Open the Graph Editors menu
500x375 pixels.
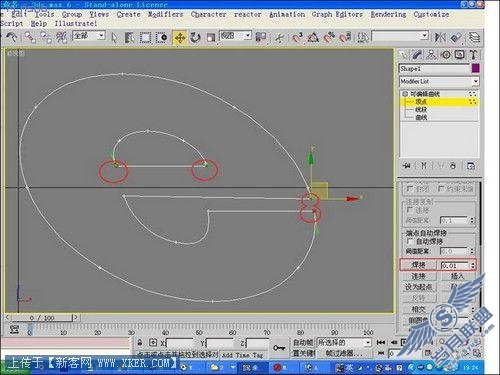(337, 14)
